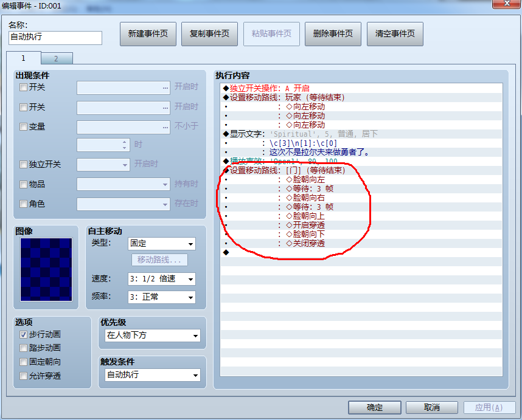Click the 名称 input field
522x420 pixels.
pos(55,38)
